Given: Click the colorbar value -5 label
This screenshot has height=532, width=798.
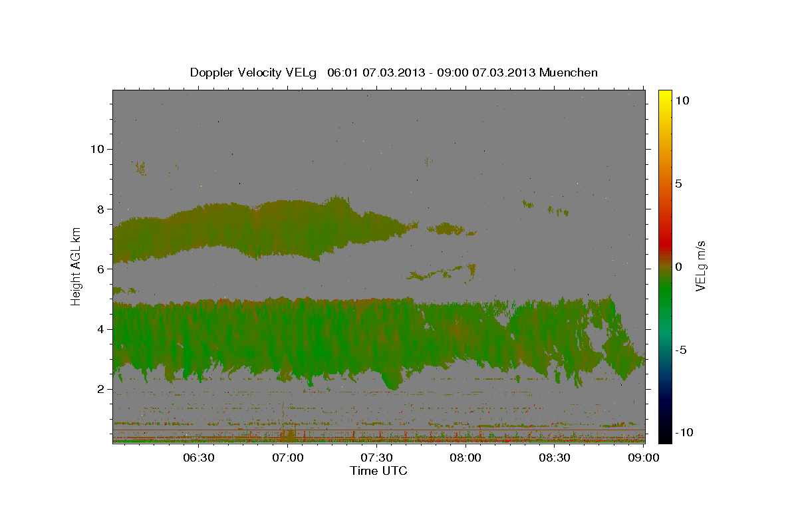Looking at the screenshot, I should click(x=681, y=350).
